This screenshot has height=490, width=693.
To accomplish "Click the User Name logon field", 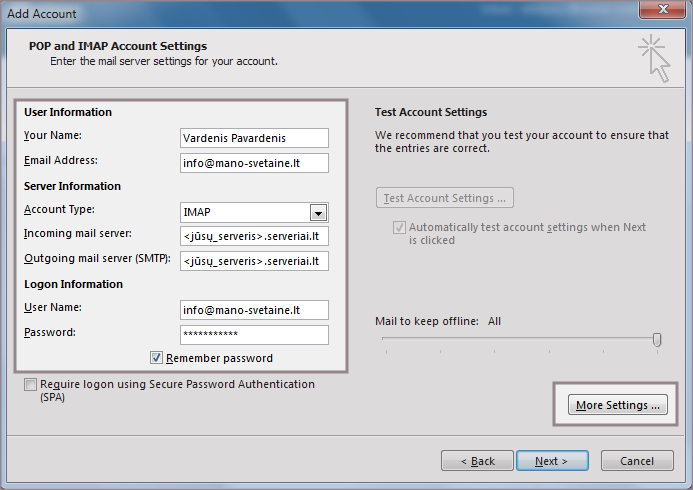I will click(x=254, y=310).
